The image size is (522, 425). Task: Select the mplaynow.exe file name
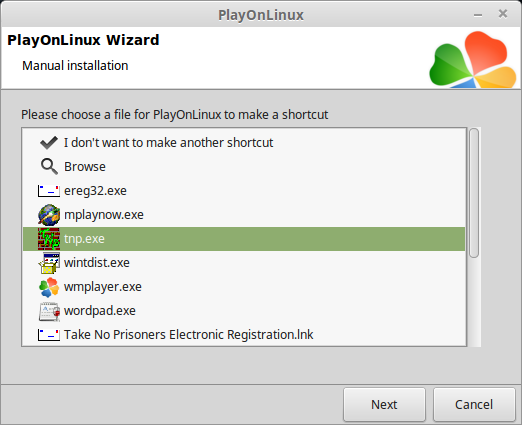(104, 215)
